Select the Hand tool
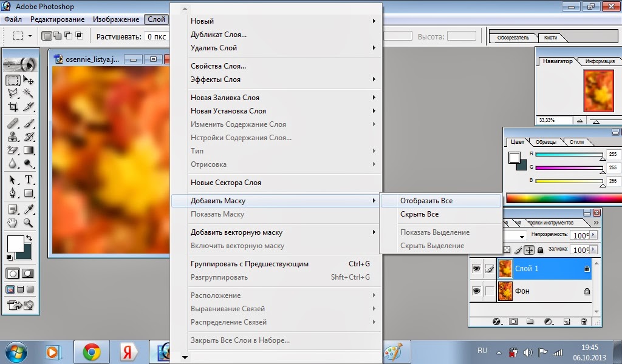 point(13,223)
